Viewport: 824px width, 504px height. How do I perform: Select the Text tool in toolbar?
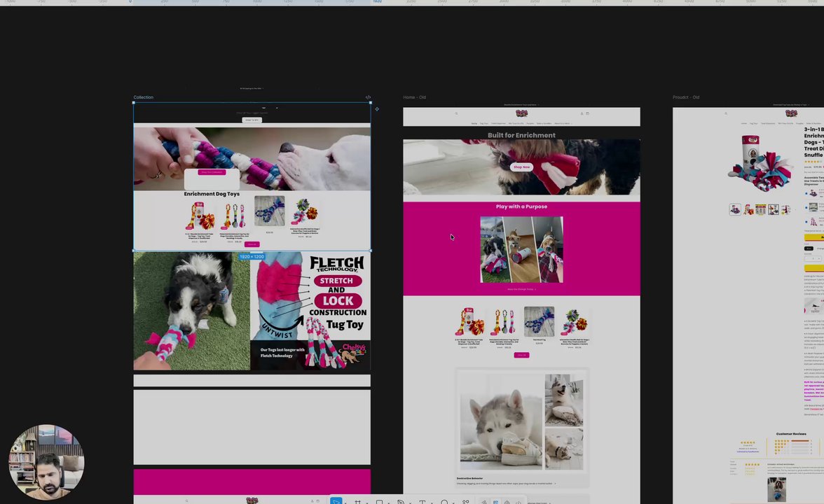422,503
